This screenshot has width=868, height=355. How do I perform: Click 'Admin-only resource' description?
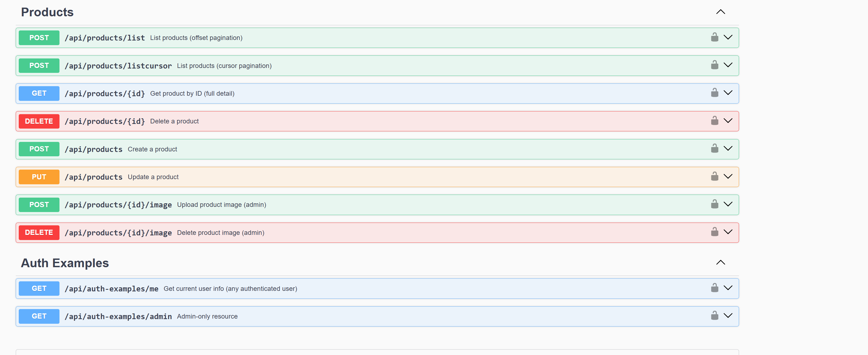tap(207, 316)
